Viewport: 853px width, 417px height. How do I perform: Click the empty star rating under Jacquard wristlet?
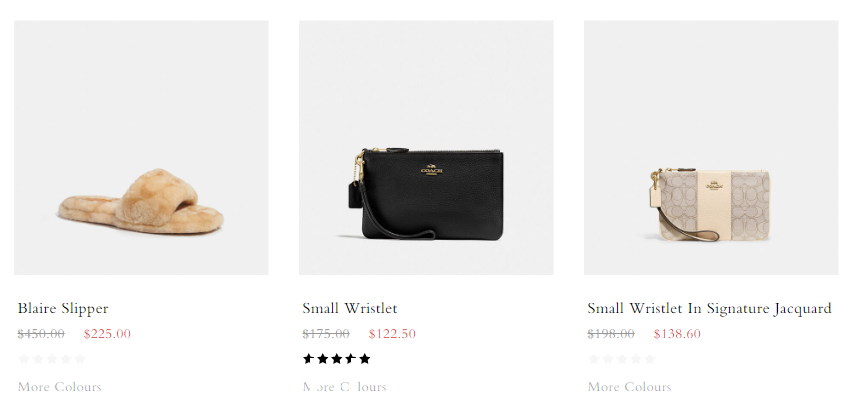(x=622, y=359)
